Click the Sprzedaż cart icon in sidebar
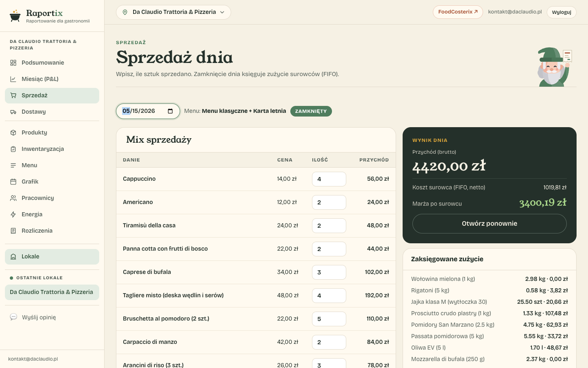This screenshot has height=368, width=588. [13, 95]
